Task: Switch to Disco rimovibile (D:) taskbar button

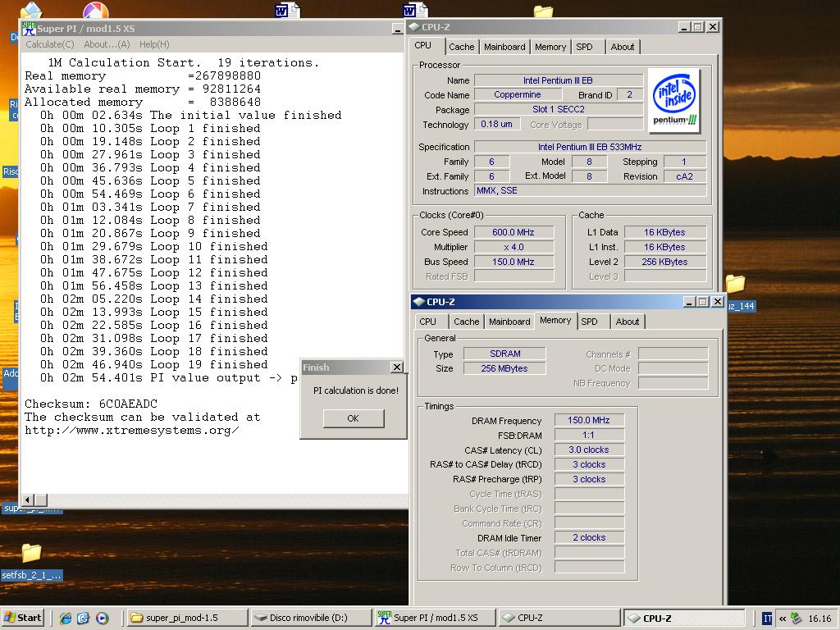Action: click(311, 618)
